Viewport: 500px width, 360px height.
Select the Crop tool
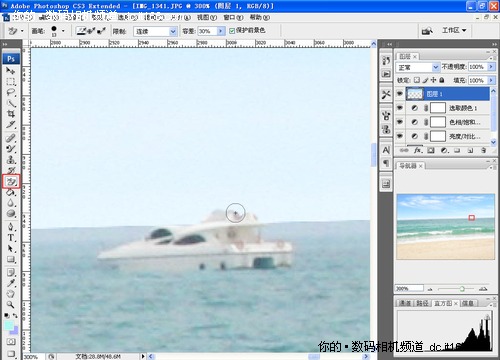point(11,114)
